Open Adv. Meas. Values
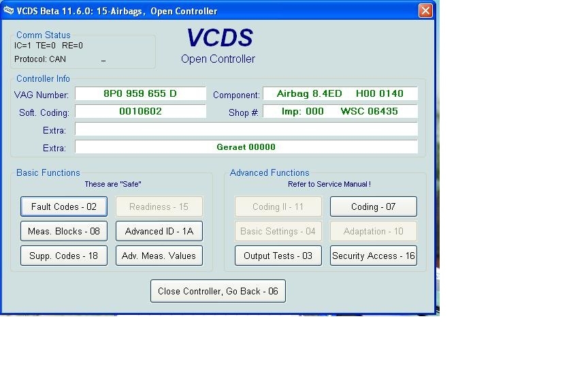 click(x=159, y=256)
